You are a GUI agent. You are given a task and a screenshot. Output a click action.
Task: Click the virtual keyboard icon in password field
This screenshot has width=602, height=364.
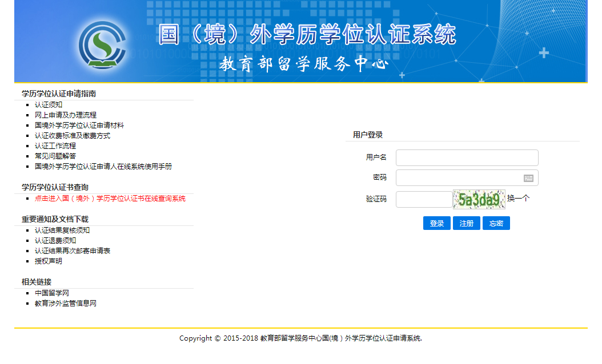coord(528,178)
